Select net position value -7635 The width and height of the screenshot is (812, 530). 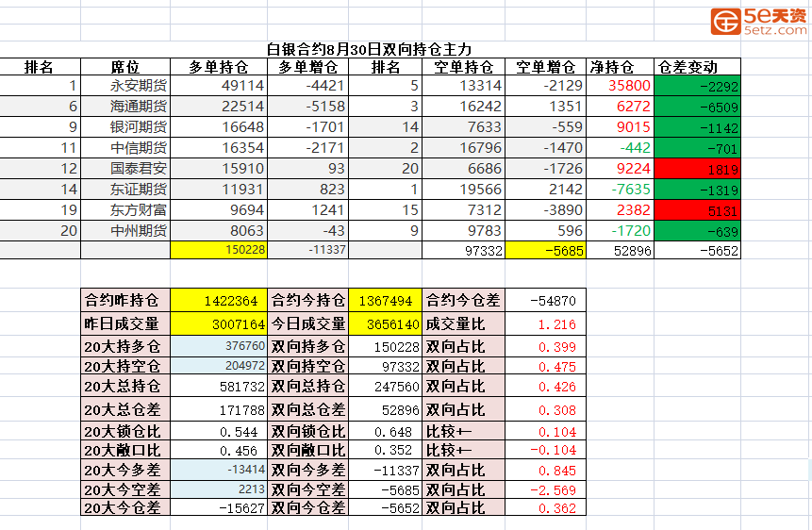tap(620, 190)
